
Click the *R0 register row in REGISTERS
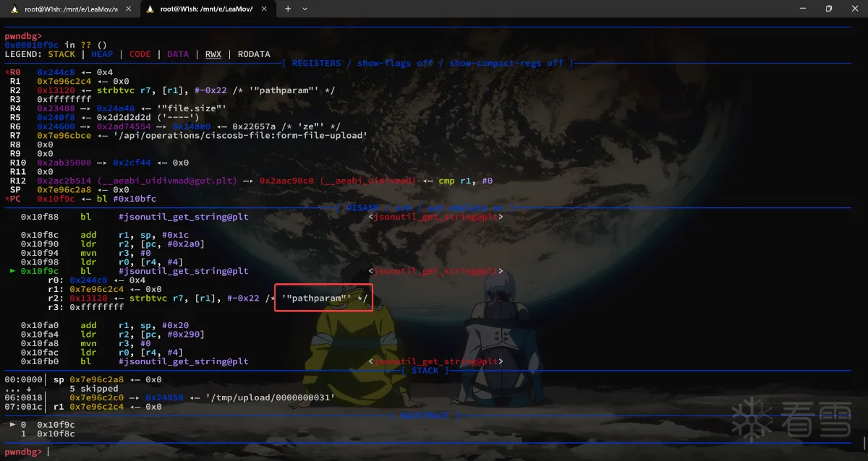coord(59,72)
